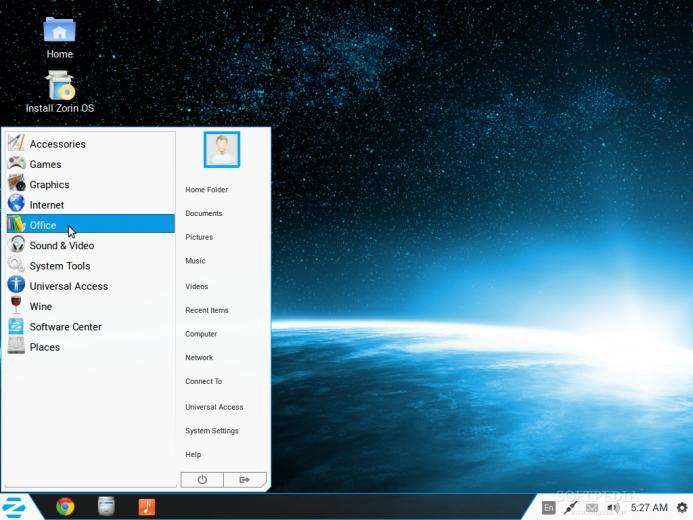
Task: Click the user avatar picture
Action: tap(222, 149)
